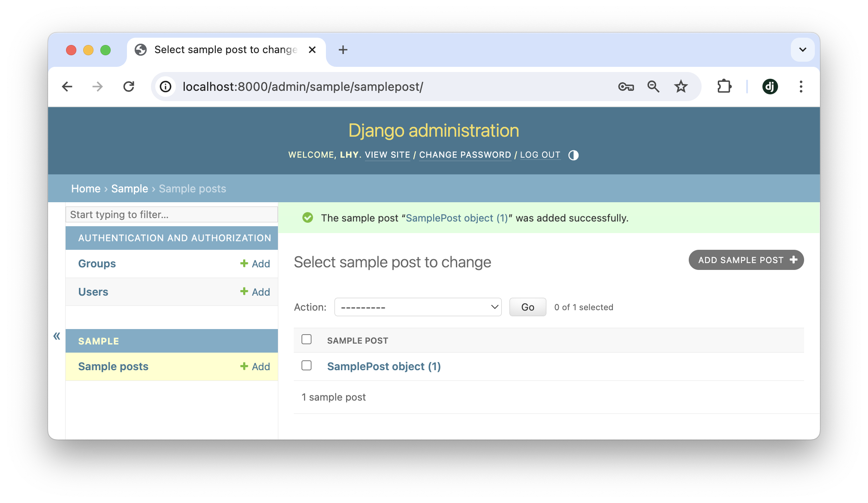View site information icon in address bar
Image resolution: width=868 pixels, height=503 pixels.
(x=166, y=87)
